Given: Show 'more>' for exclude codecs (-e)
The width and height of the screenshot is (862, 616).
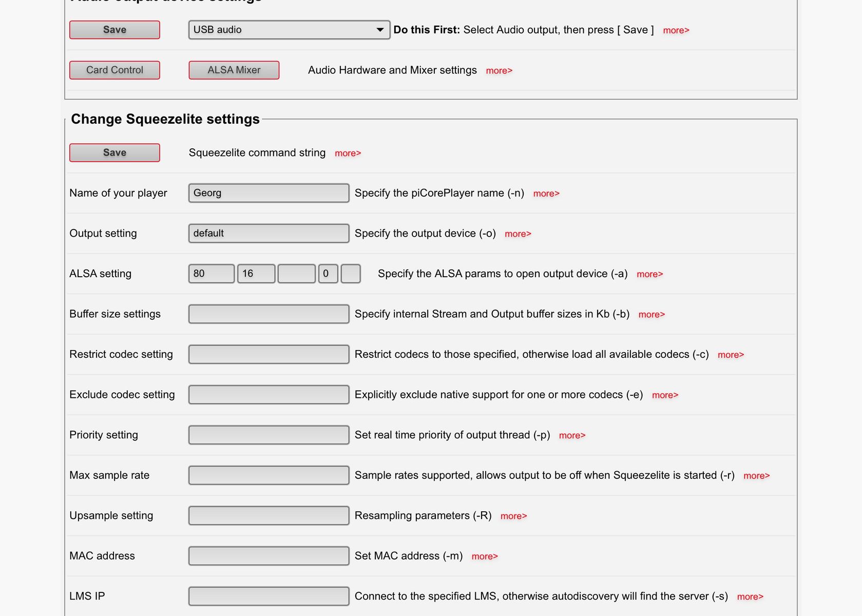Looking at the screenshot, I should click(665, 395).
